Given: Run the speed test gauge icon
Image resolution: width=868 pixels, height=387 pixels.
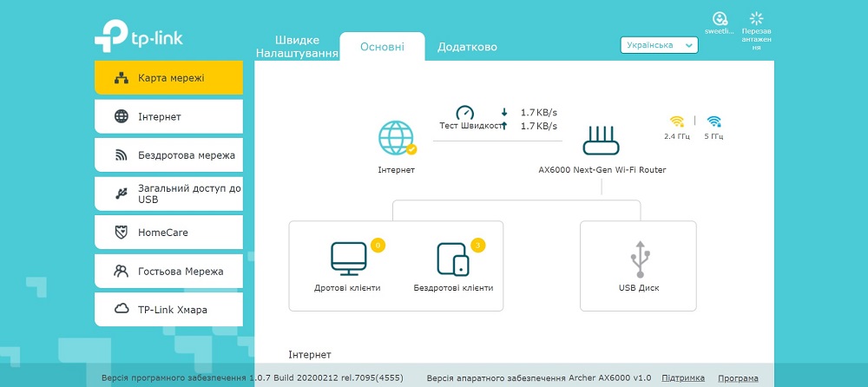Looking at the screenshot, I should [465, 113].
